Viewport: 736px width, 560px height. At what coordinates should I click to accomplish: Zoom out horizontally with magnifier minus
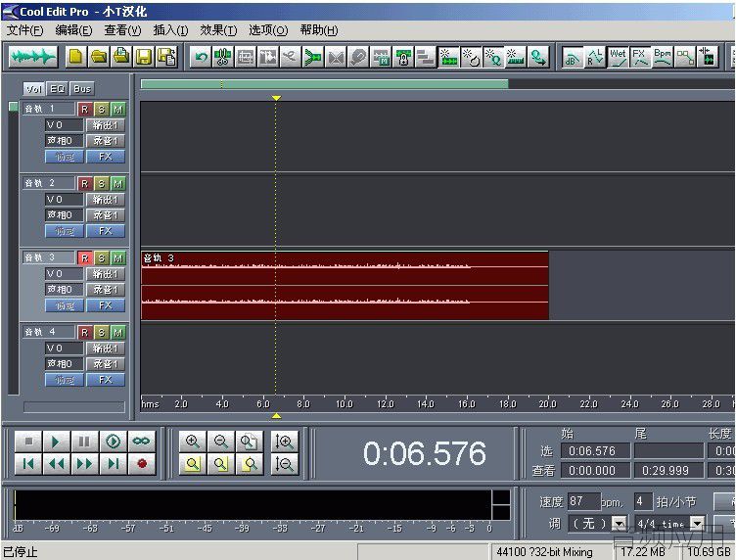[220, 442]
